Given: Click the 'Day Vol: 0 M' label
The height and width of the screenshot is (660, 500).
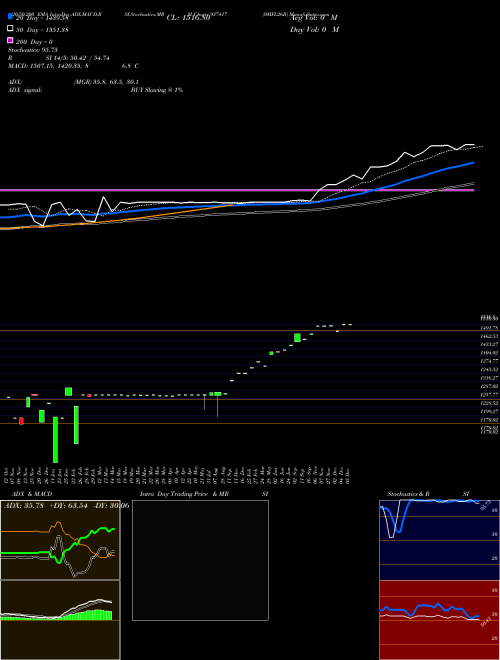Looking at the screenshot, I should 314,29.
